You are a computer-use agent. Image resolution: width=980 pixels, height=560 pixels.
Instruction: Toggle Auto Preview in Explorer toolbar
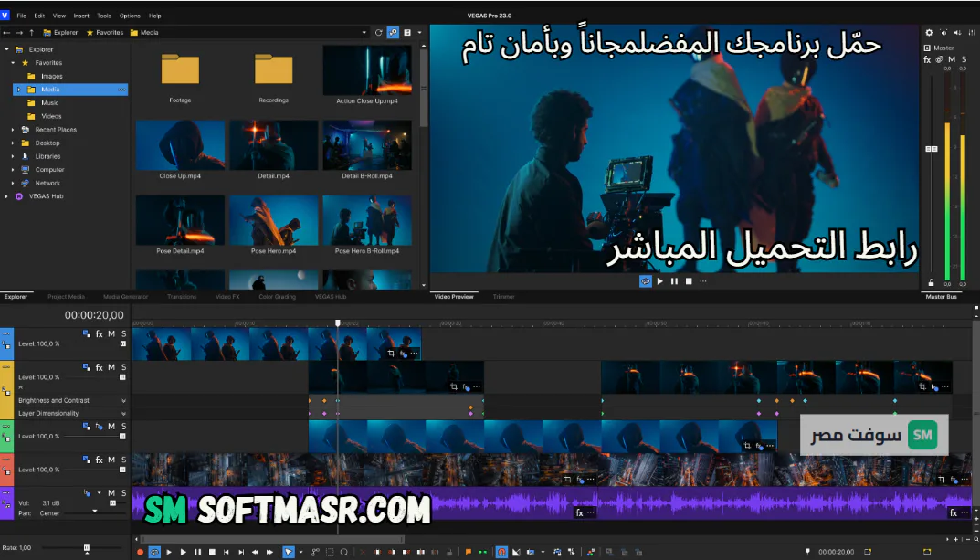coord(393,33)
